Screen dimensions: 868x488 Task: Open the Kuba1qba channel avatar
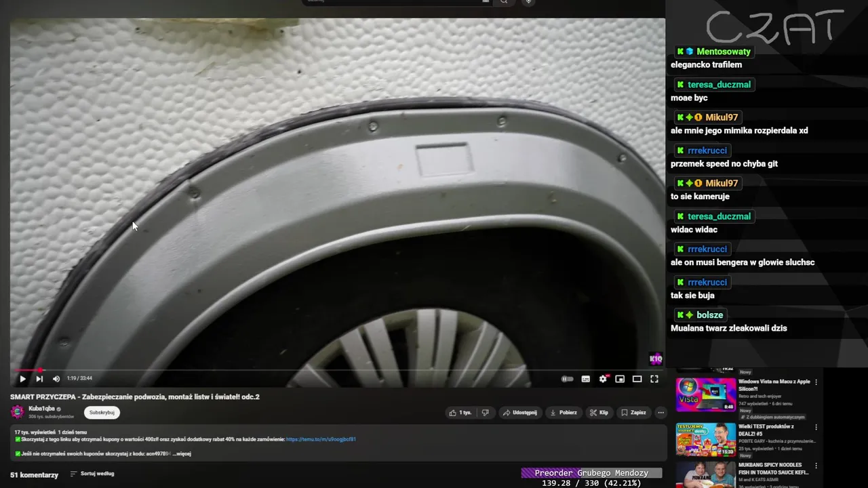pyautogui.click(x=17, y=412)
